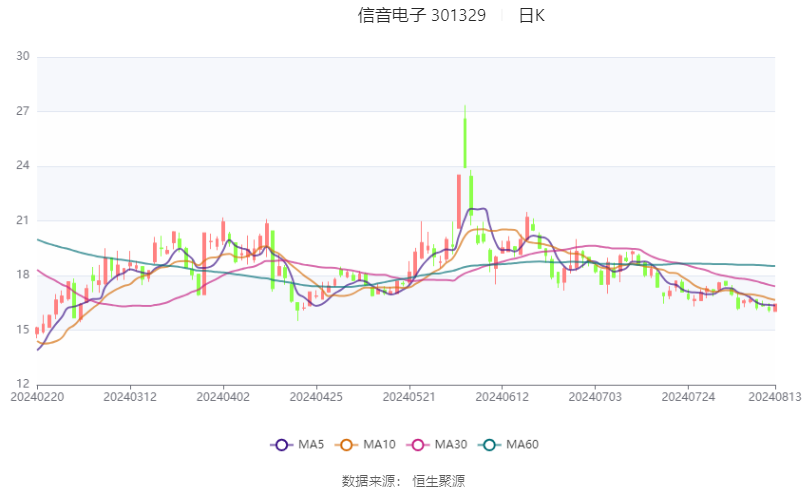Click the 20240724 date axis label
The image size is (807, 491).
coord(688,397)
